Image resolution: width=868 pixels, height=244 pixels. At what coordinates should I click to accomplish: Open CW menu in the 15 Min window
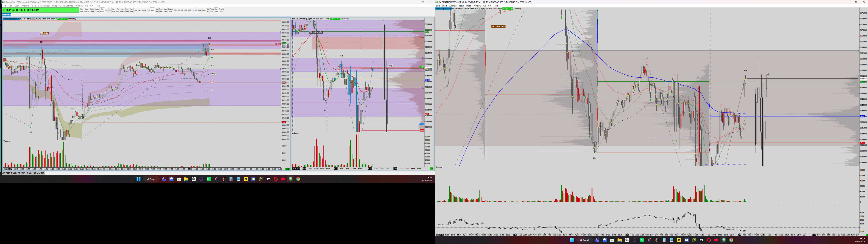point(490,6)
